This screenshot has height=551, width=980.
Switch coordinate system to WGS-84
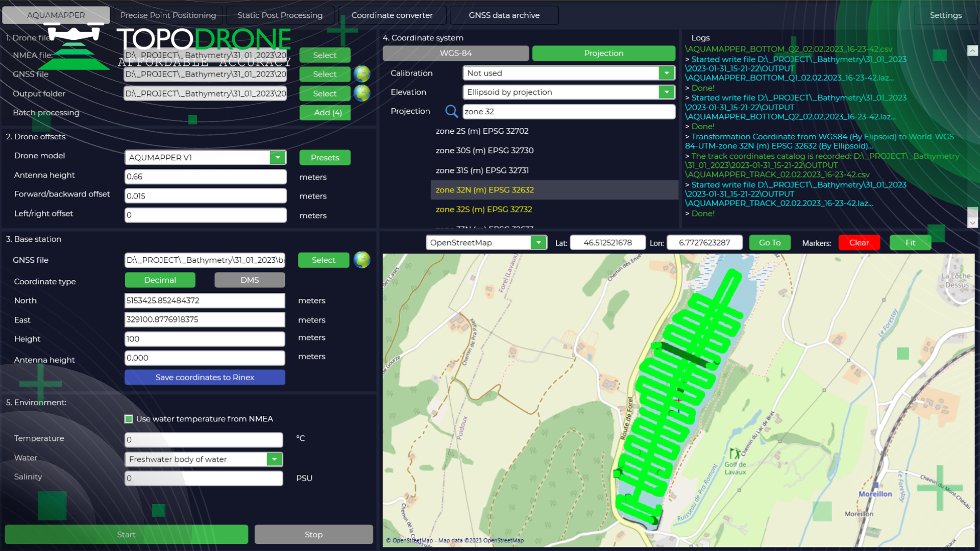pos(455,53)
